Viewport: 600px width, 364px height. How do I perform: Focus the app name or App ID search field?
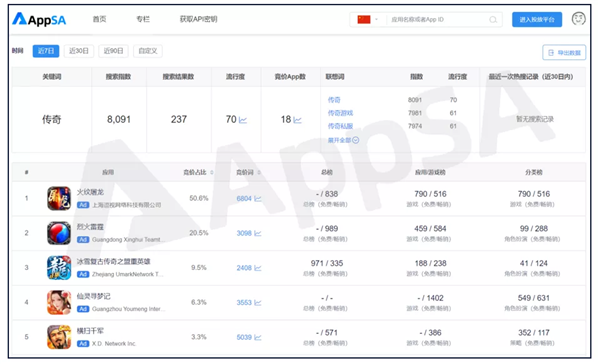tap(438, 20)
